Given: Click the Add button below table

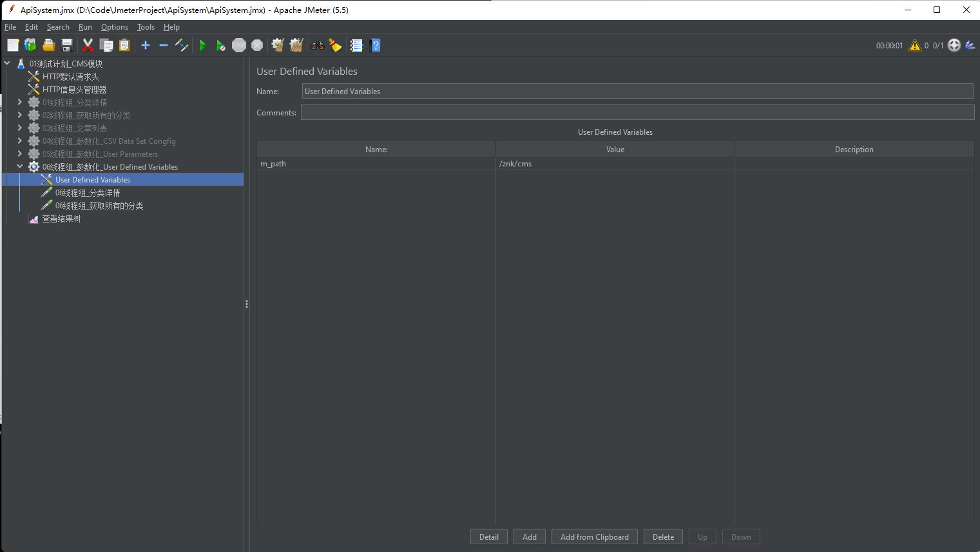Looking at the screenshot, I should pyautogui.click(x=530, y=537).
